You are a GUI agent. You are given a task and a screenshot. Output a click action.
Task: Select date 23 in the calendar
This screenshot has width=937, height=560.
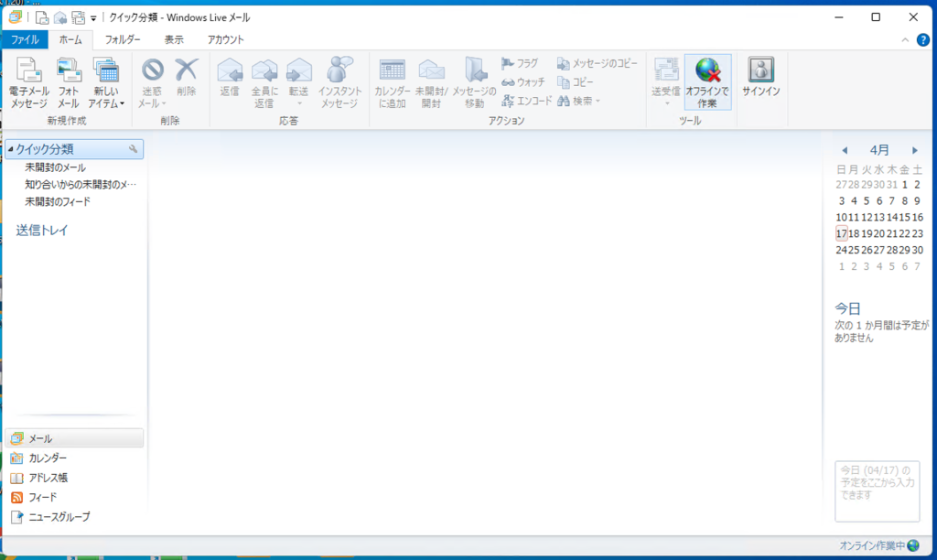(917, 233)
